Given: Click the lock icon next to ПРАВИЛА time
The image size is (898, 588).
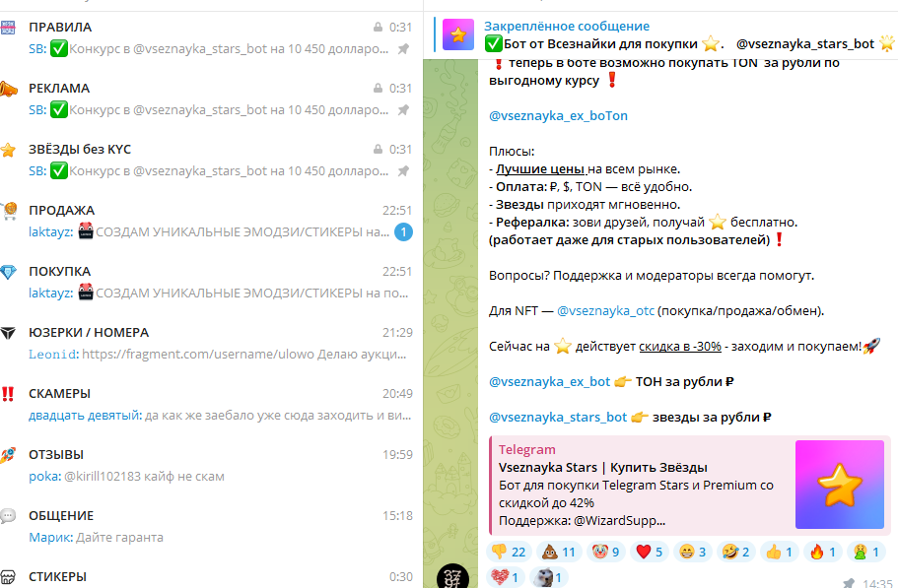Looking at the screenshot, I should tap(378, 27).
